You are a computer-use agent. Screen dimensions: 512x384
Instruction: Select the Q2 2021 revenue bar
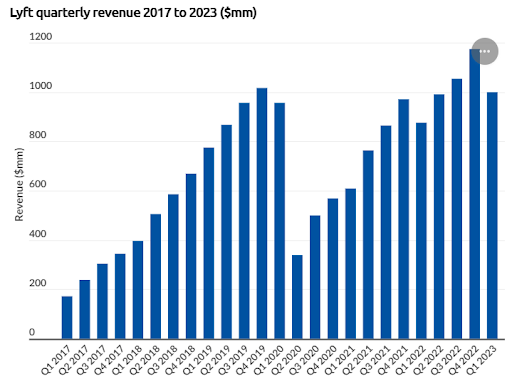coord(368,245)
